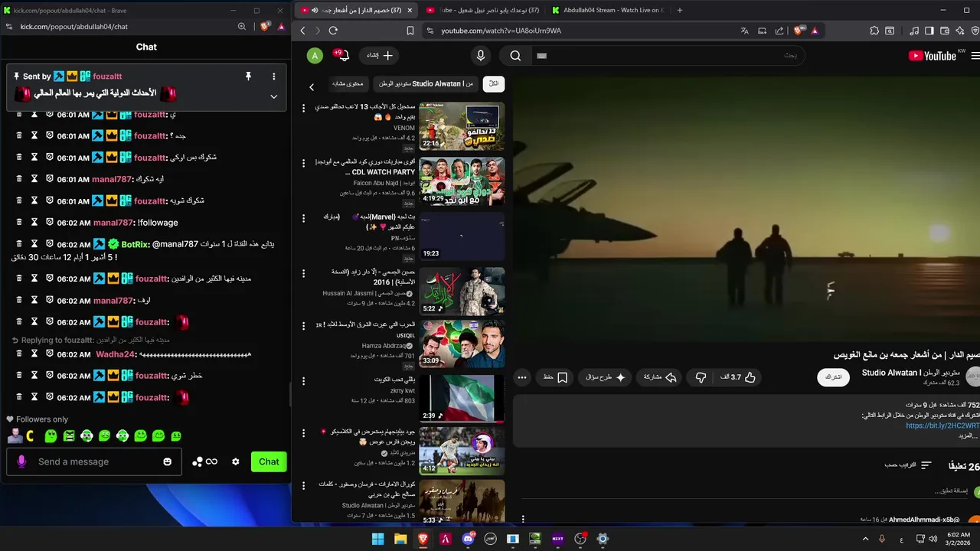This screenshot has height=551, width=980.
Task: Pick the first green Kick emote in quick bar
Action: 51,436
